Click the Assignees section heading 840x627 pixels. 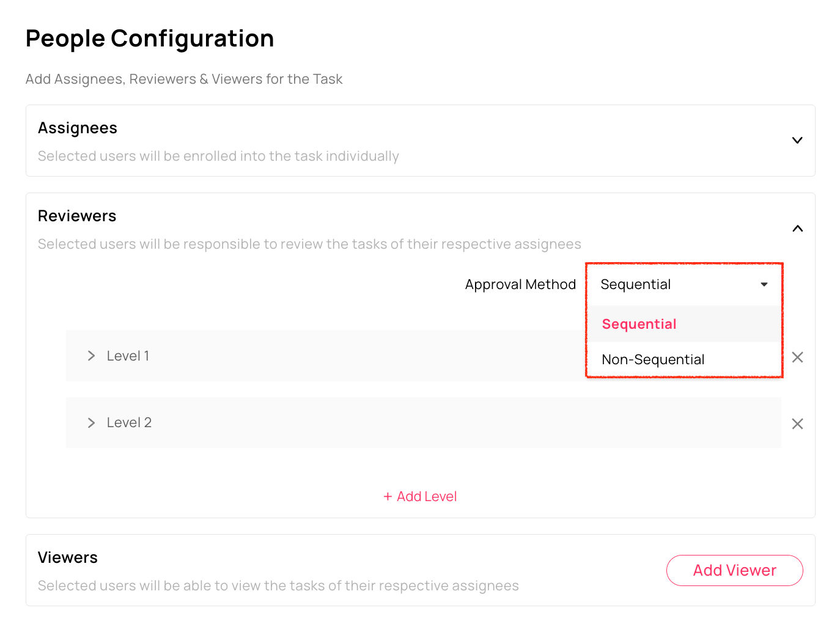(78, 128)
